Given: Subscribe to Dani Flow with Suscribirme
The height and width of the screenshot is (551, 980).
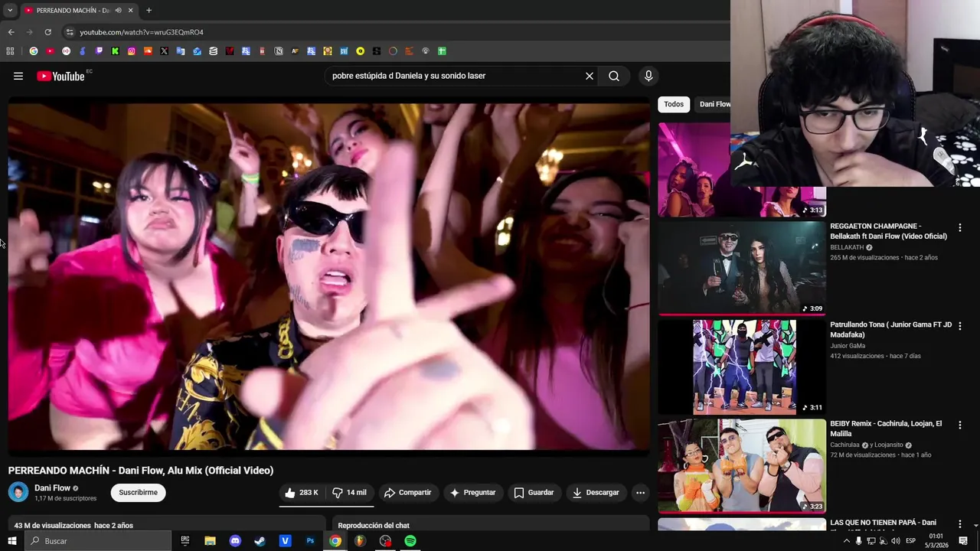Looking at the screenshot, I should (138, 493).
